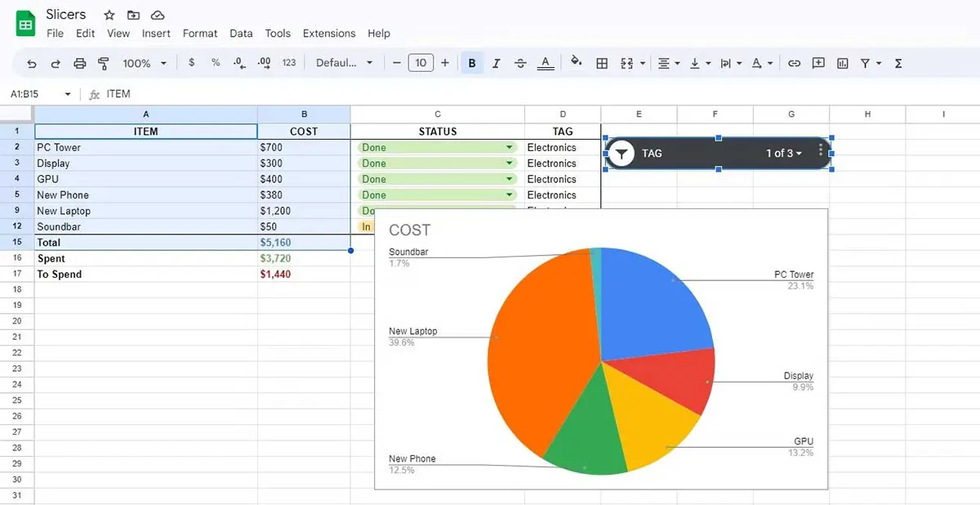Insert a comment using the toolbar icon
This screenshot has height=505, width=980.
pyautogui.click(x=818, y=63)
